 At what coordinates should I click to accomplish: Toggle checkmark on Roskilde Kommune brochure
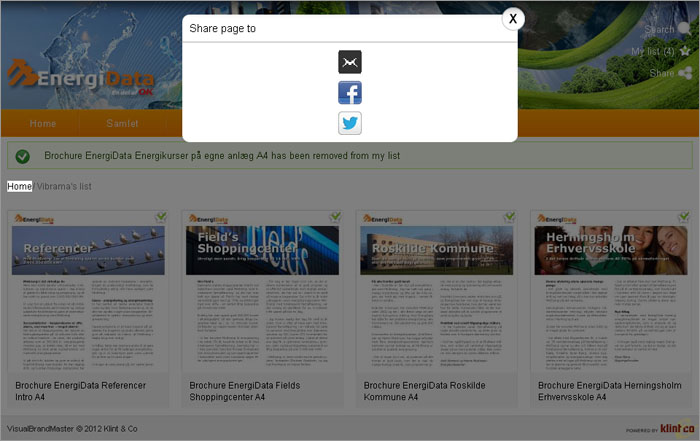pyautogui.click(x=509, y=217)
